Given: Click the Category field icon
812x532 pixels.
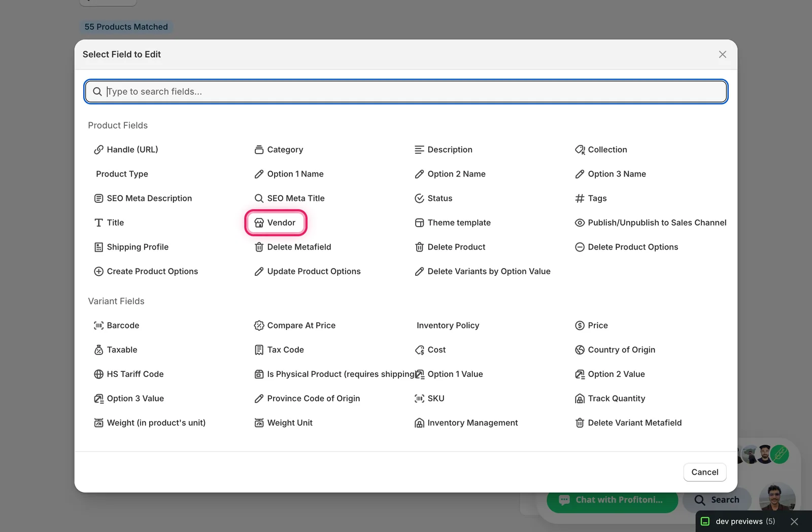Looking at the screenshot, I should (x=259, y=150).
